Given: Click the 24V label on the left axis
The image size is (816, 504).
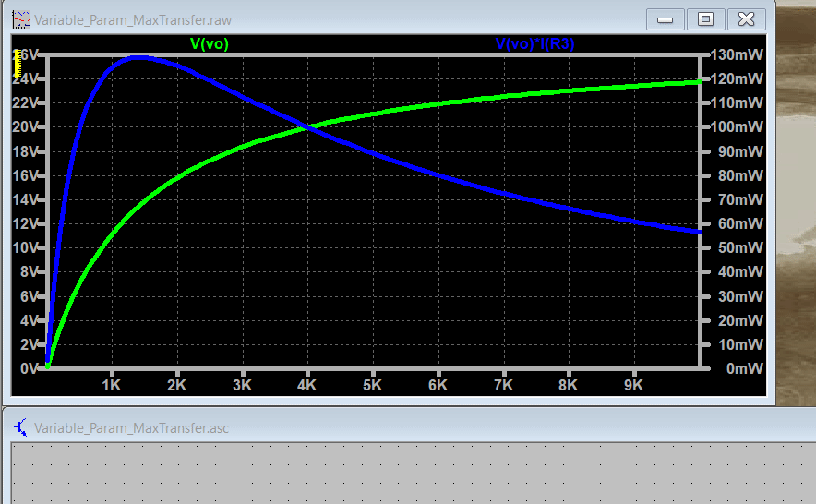Looking at the screenshot, I should click(x=25, y=79).
